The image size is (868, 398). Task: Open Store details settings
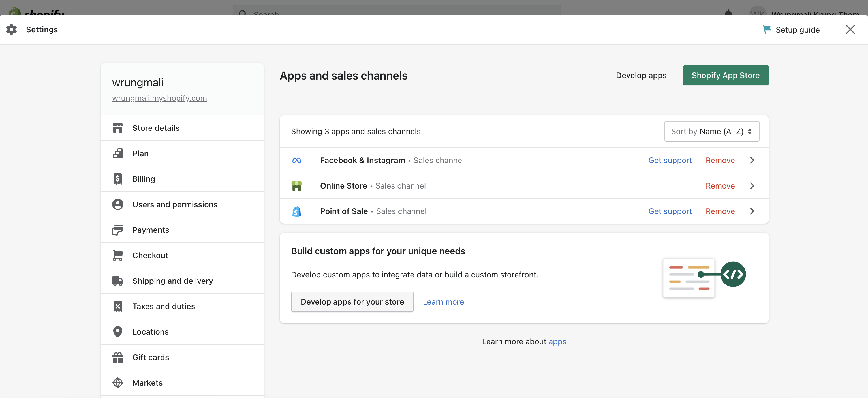[x=182, y=128]
